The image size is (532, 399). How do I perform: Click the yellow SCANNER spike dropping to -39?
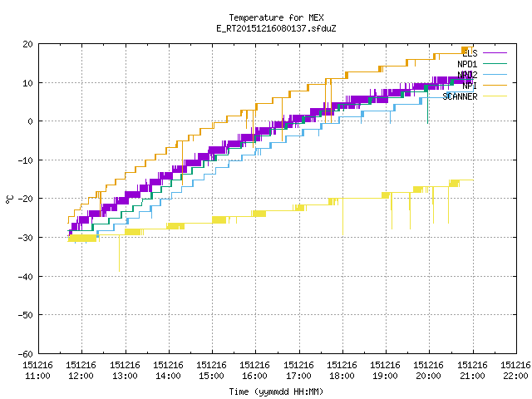[x=119, y=253]
